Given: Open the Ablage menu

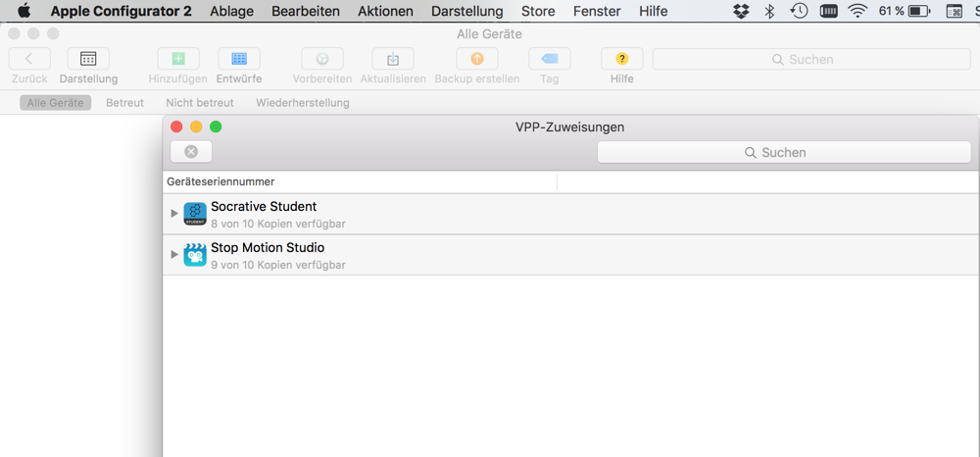Looking at the screenshot, I should pyautogui.click(x=232, y=11).
